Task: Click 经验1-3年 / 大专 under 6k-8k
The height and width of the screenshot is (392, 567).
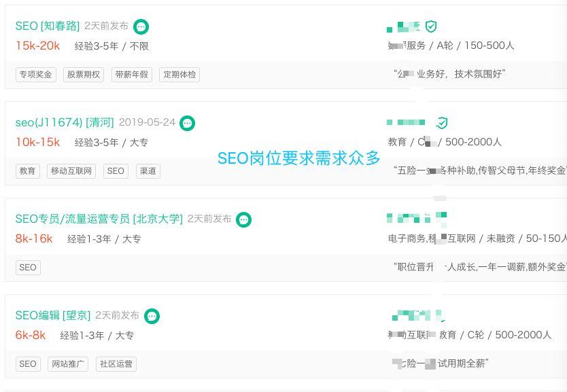Action: [97, 336]
